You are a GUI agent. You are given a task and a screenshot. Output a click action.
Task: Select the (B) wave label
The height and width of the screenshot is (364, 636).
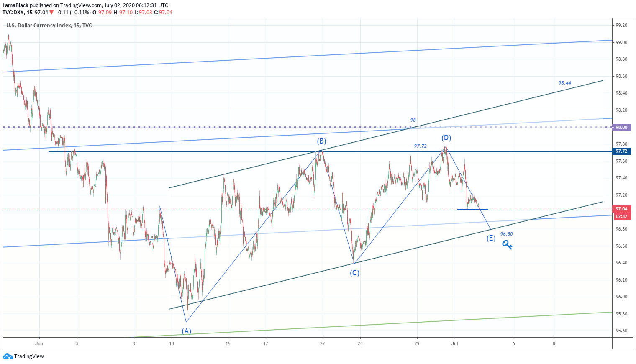click(x=321, y=141)
